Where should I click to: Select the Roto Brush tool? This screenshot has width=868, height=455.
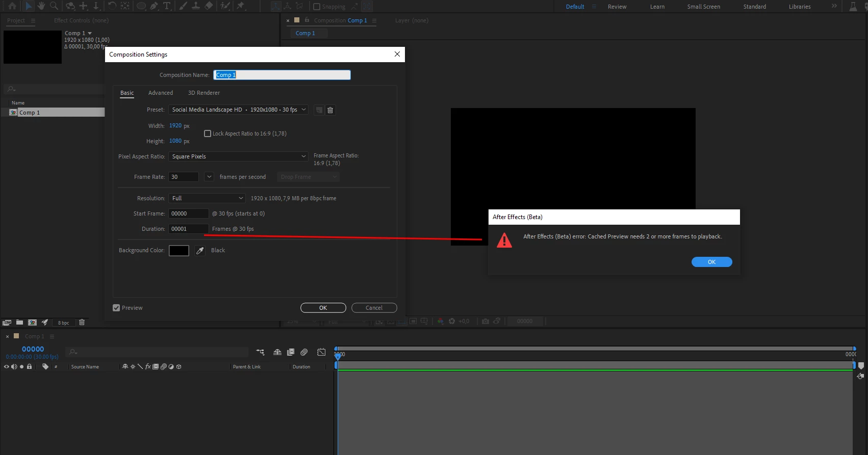click(225, 6)
